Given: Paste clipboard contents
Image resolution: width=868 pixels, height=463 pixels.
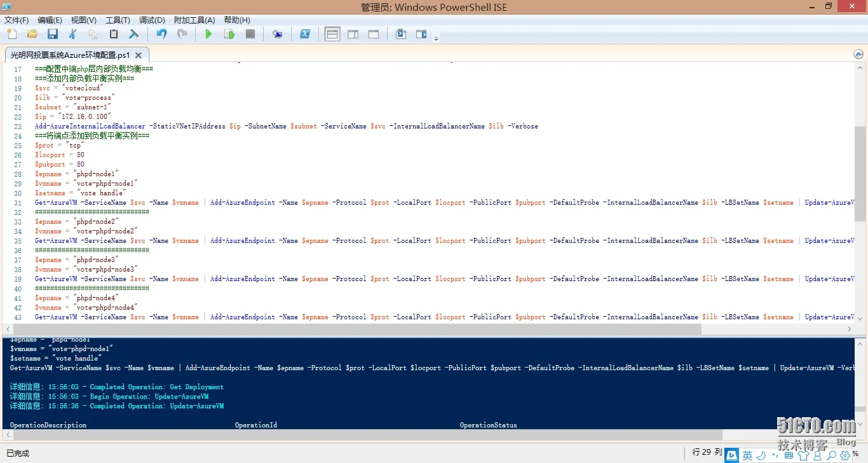Looking at the screenshot, I should tap(114, 34).
